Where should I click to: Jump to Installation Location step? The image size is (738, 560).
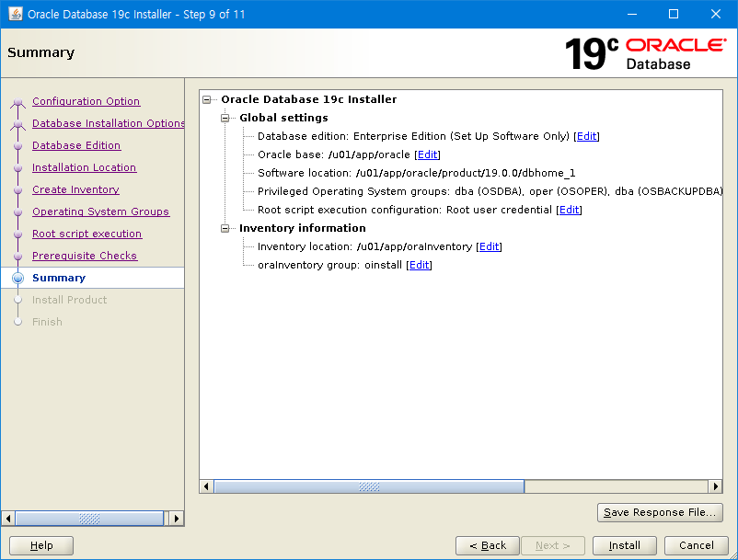84,167
